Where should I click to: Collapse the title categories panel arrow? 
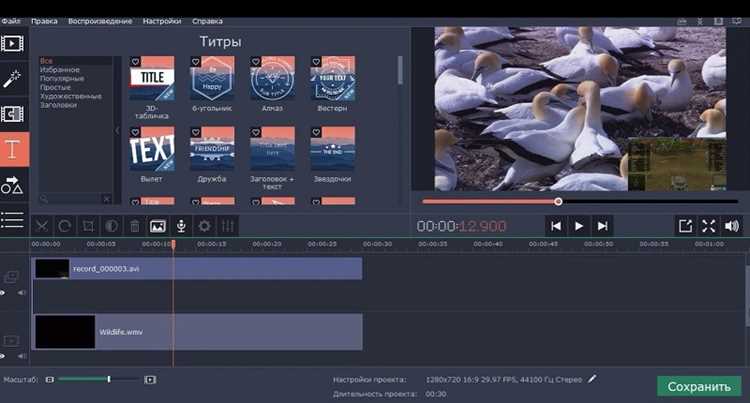tap(117, 130)
